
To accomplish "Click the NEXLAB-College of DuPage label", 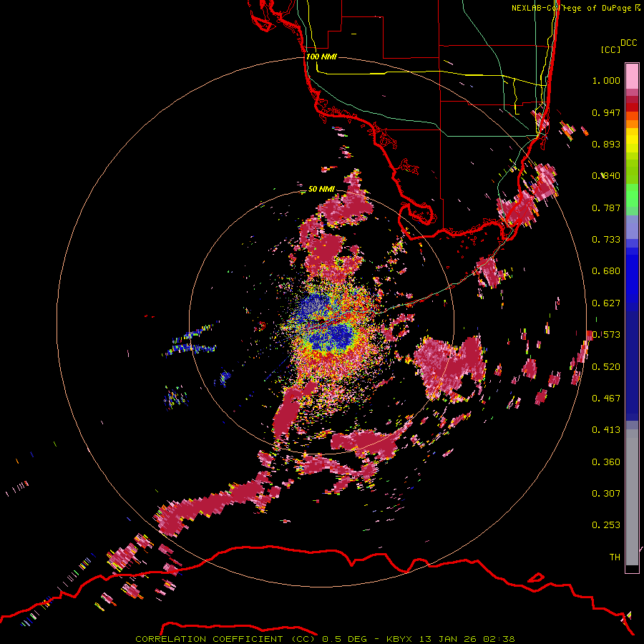I will click(571, 8).
